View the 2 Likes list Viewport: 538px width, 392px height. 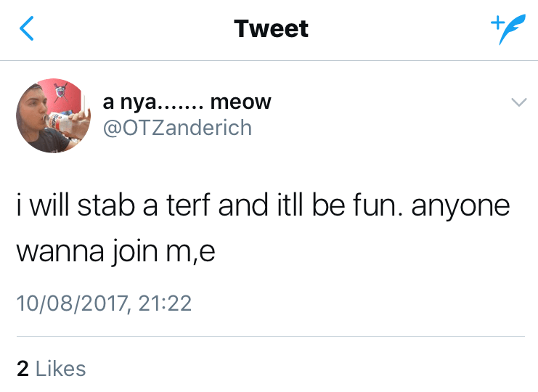pyautogui.click(x=52, y=368)
